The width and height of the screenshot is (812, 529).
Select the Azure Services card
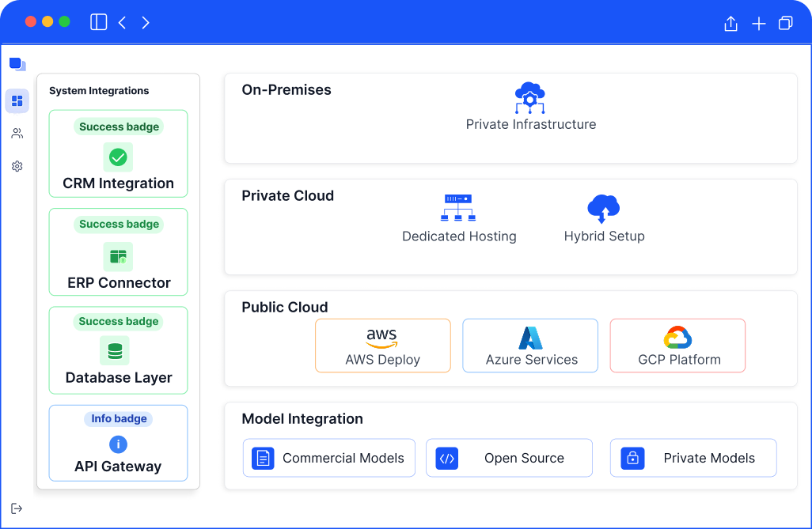(530, 346)
